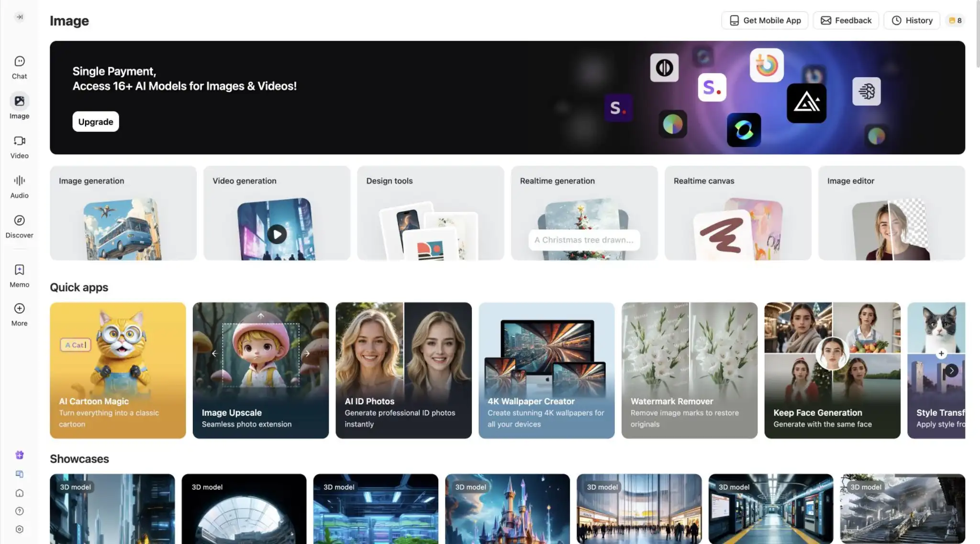This screenshot has height=544, width=980.
Task: Open the 4K Wallpaper Creator quick app
Action: pyautogui.click(x=546, y=370)
